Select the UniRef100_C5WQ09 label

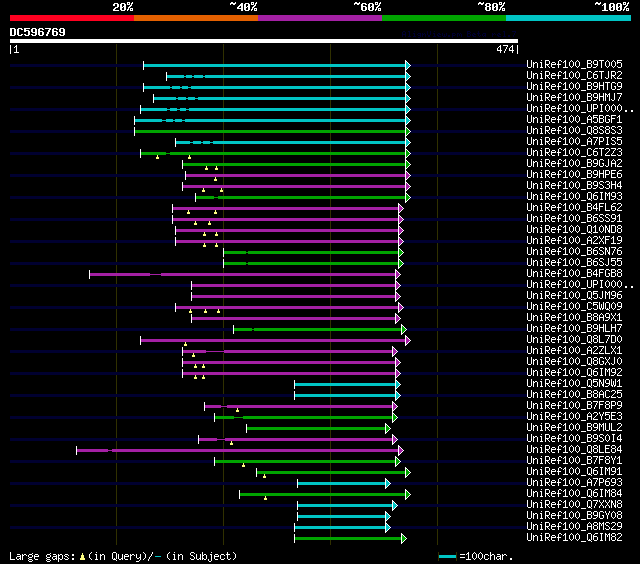point(574,306)
